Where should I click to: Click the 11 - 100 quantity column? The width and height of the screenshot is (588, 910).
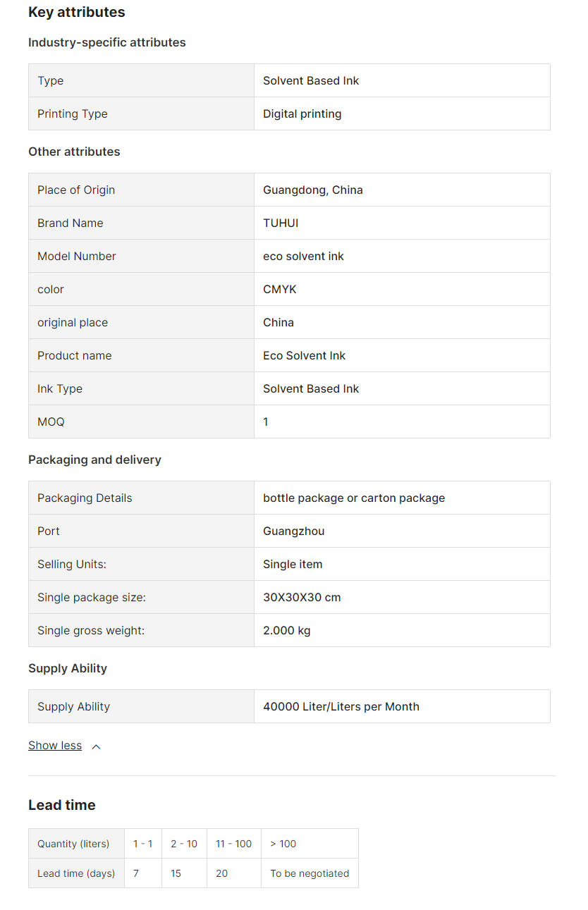point(233,844)
